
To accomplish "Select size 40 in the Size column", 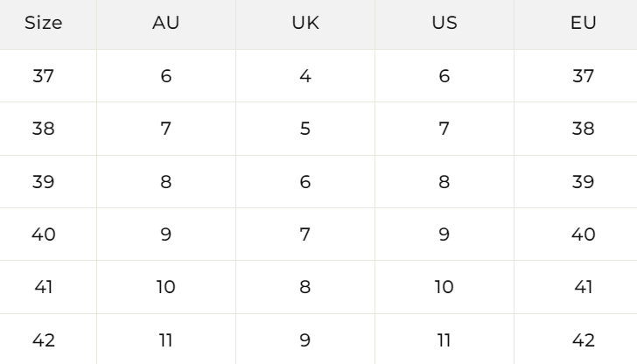I will click(44, 234).
